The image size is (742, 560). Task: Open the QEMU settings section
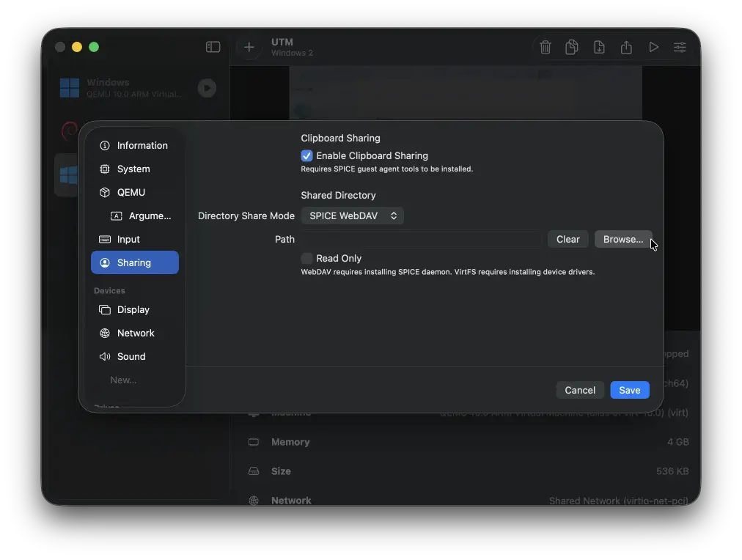point(135,193)
